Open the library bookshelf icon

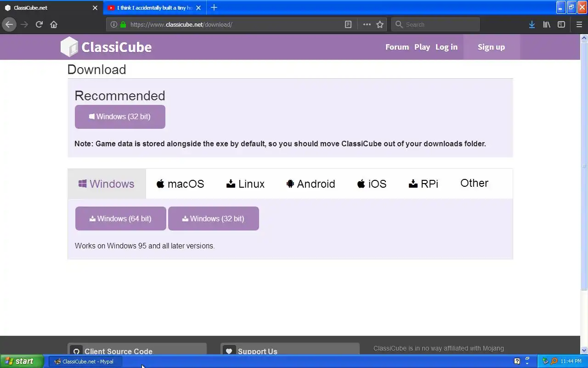pos(547,24)
